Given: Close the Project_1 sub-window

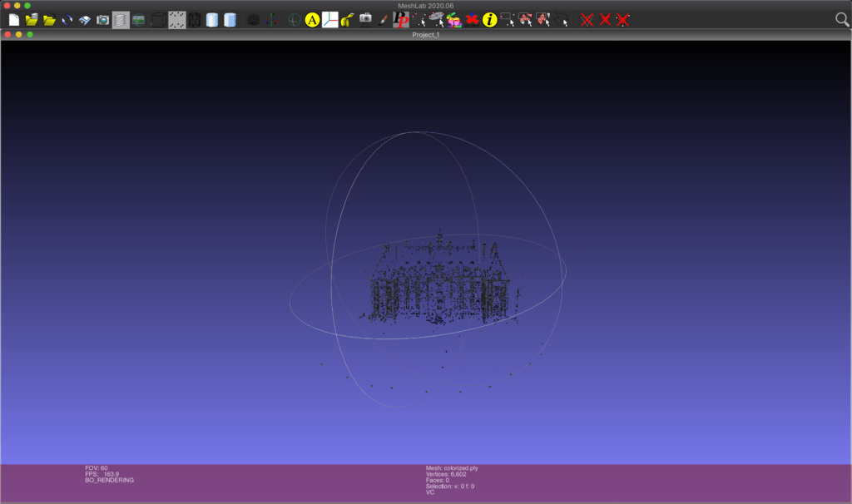Looking at the screenshot, I should pos(7,34).
